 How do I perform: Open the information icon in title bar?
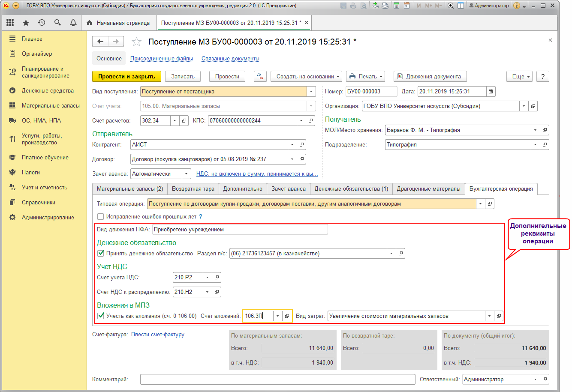click(x=516, y=6)
